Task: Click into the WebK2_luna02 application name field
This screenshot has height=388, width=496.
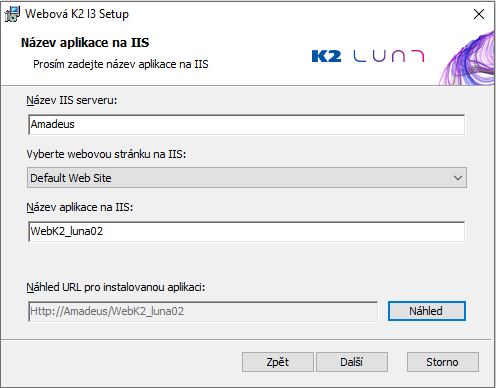Action: 247,232
